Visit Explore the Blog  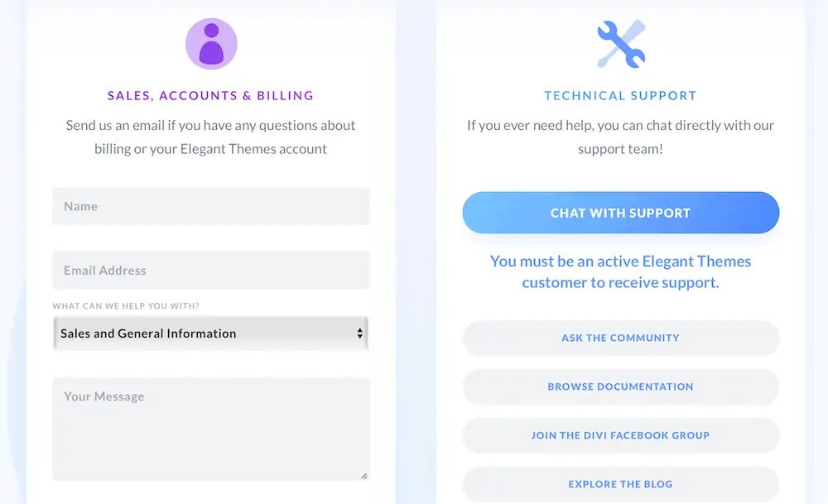tap(621, 484)
